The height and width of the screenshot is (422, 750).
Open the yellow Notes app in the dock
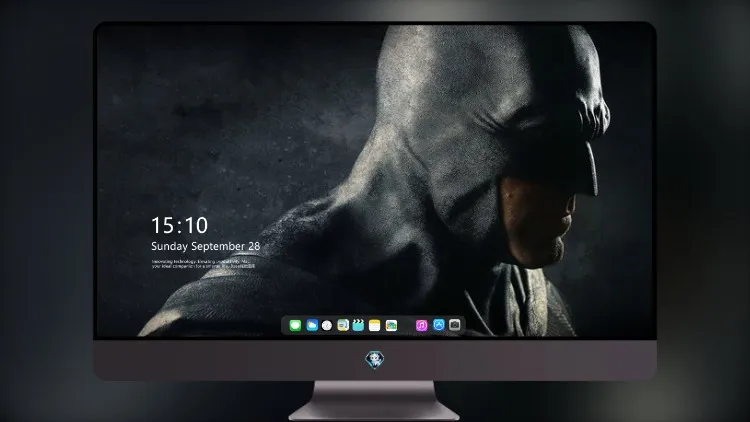click(375, 325)
